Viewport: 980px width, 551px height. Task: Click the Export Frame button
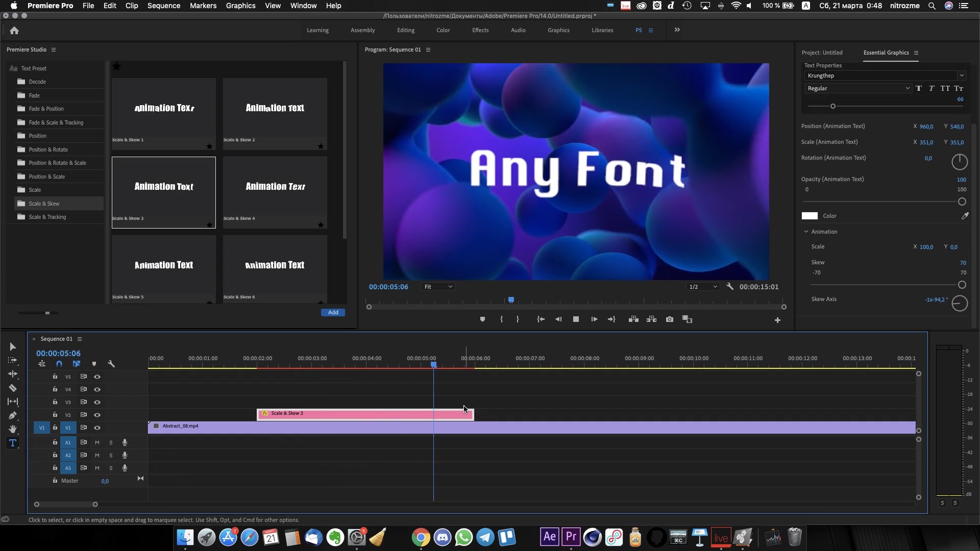(669, 319)
